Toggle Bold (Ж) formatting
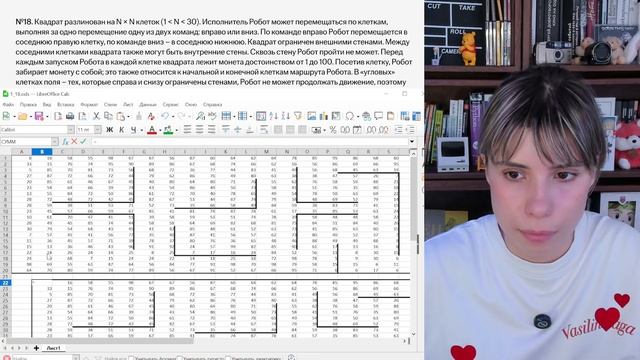The image size is (640, 360). [109, 130]
